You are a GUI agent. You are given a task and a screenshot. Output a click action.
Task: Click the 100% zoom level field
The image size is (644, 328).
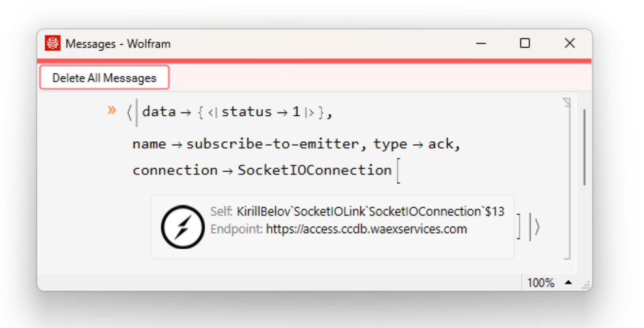point(540,283)
